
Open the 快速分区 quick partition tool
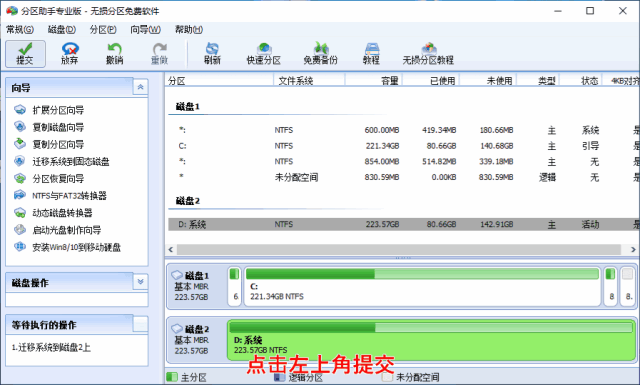tap(264, 53)
